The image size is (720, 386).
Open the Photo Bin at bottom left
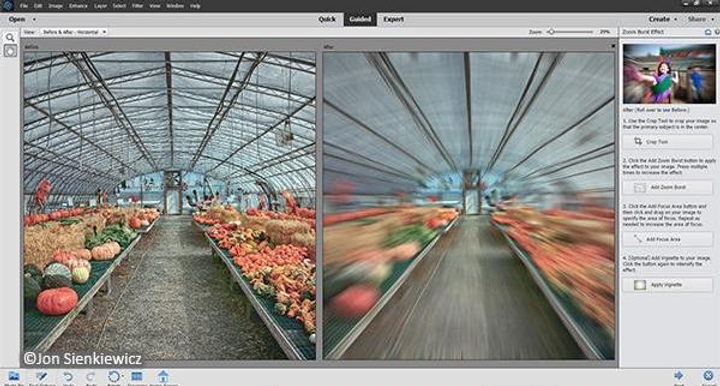[14, 377]
